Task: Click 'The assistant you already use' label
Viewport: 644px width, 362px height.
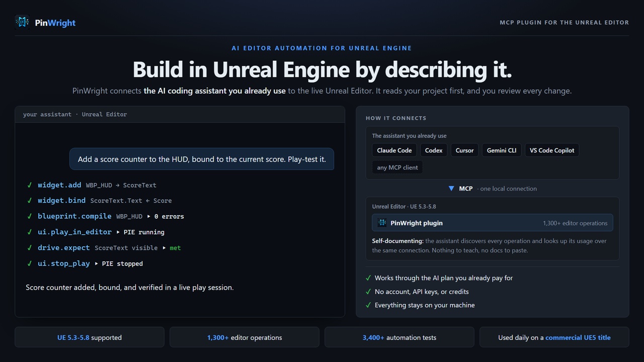Action: pos(409,136)
